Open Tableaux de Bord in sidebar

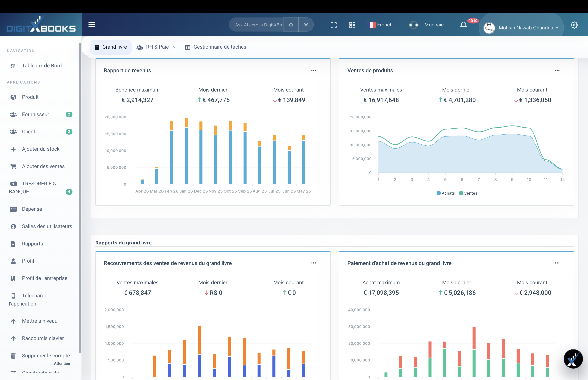[x=42, y=66]
